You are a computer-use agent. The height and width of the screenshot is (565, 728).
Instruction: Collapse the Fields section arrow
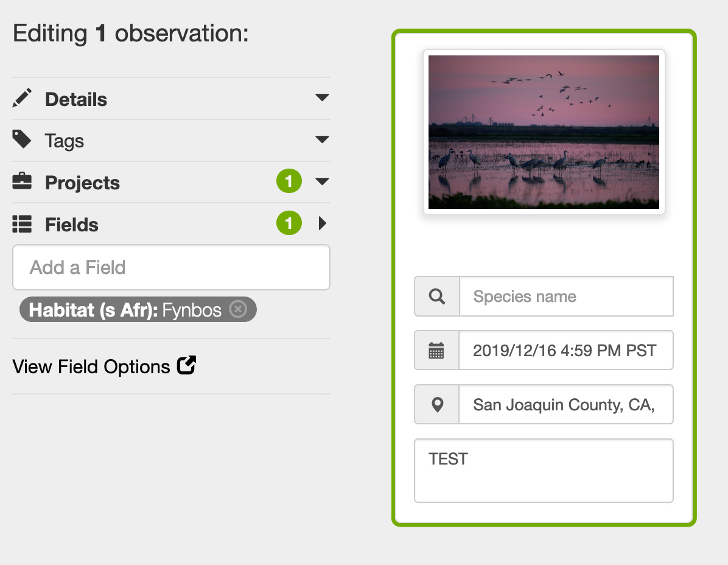[x=322, y=223]
